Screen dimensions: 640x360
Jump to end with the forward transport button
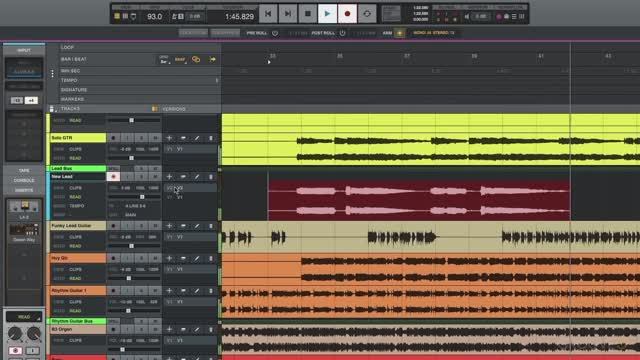288,14
